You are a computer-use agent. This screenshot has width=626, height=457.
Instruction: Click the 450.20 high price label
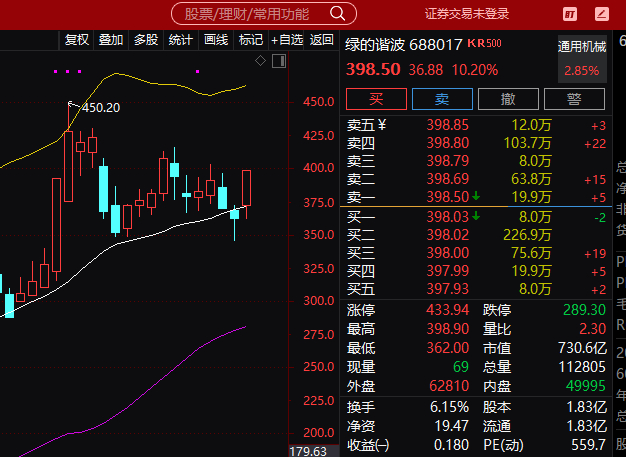101,108
